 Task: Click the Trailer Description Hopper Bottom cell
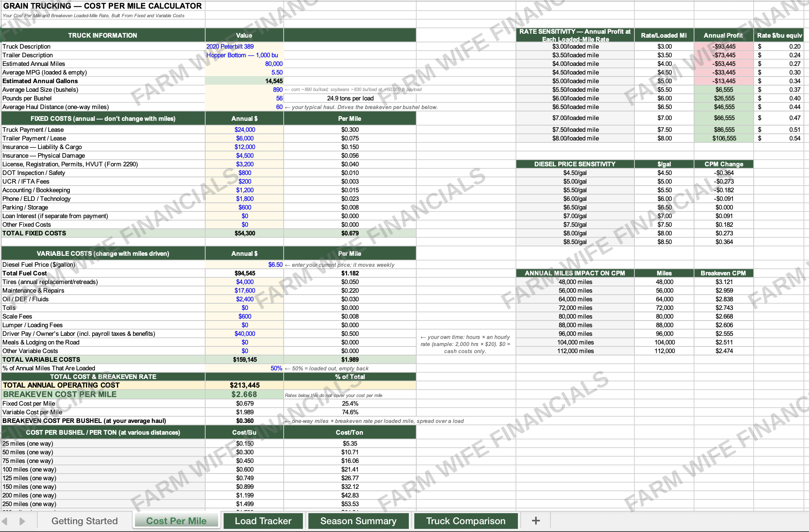(244, 55)
